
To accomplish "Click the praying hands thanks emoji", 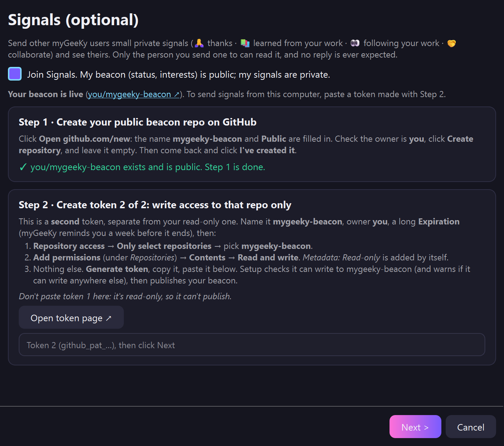I will (199, 43).
